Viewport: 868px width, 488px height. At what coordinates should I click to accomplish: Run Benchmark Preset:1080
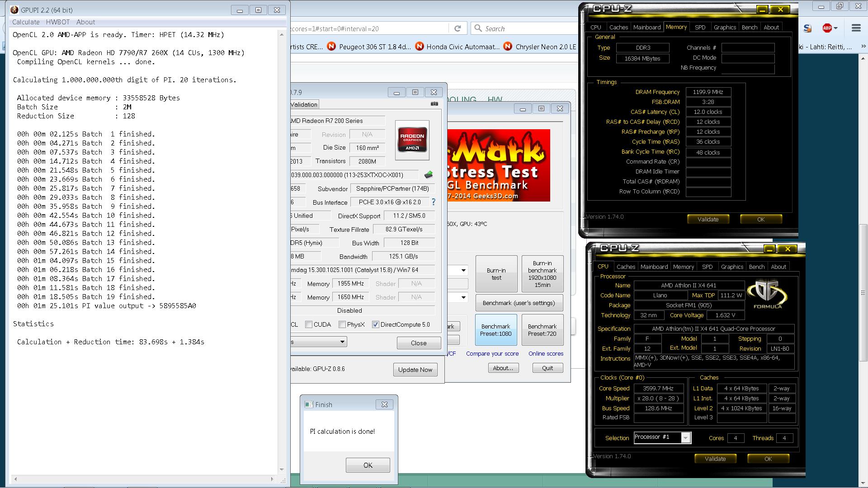tap(496, 330)
